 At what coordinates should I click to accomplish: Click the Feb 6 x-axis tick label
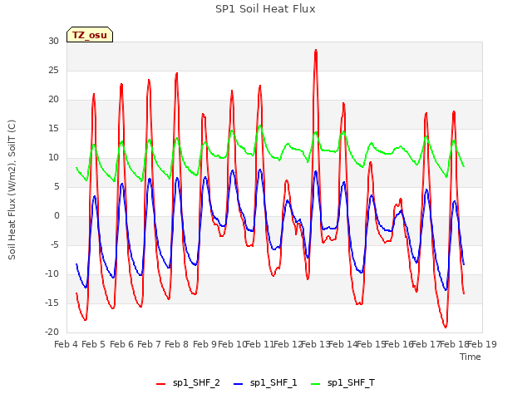pos(121,344)
